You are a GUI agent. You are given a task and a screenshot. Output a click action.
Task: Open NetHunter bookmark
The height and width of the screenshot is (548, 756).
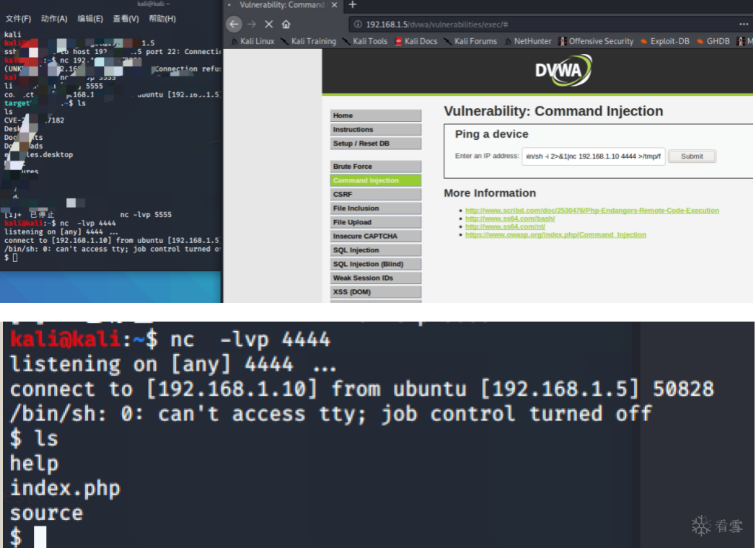pyautogui.click(x=528, y=41)
